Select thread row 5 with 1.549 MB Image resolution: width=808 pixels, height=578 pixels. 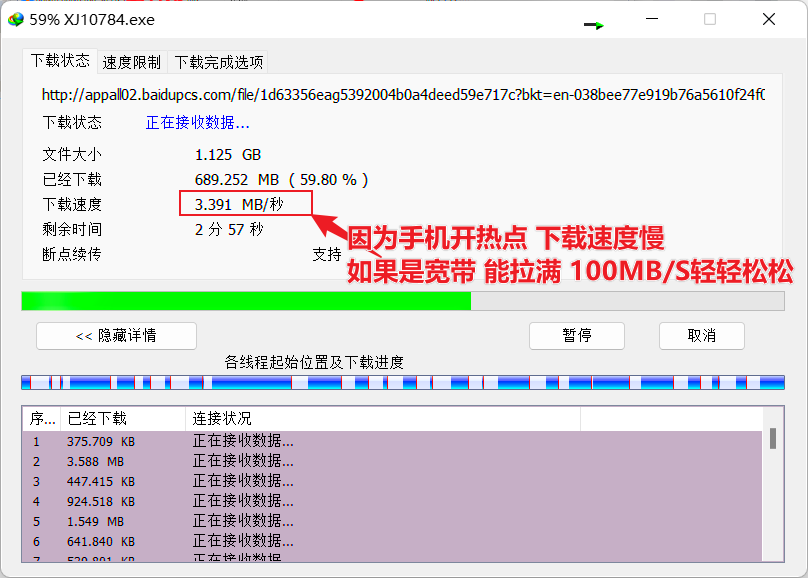pos(392,521)
